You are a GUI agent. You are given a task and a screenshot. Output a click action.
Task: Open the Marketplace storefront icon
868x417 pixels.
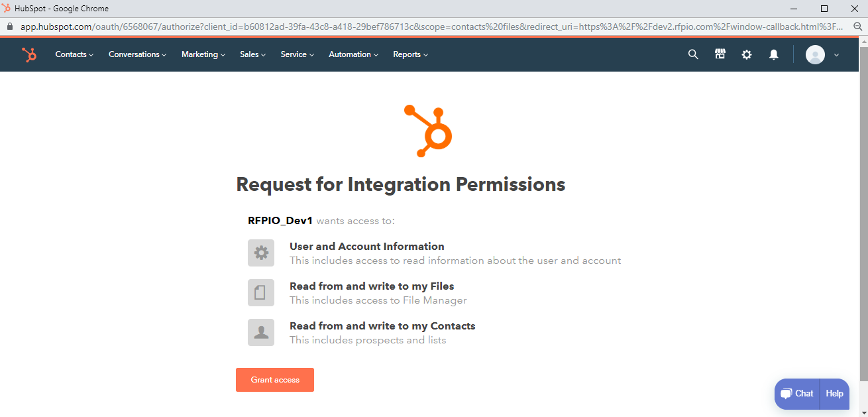[x=720, y=54]
